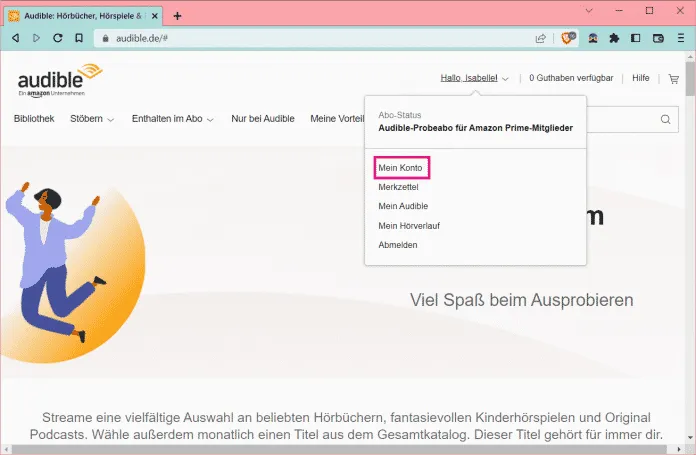Click the address bar URL audible.de
This screenshot has width=696, height=455.
pos(142,39)
